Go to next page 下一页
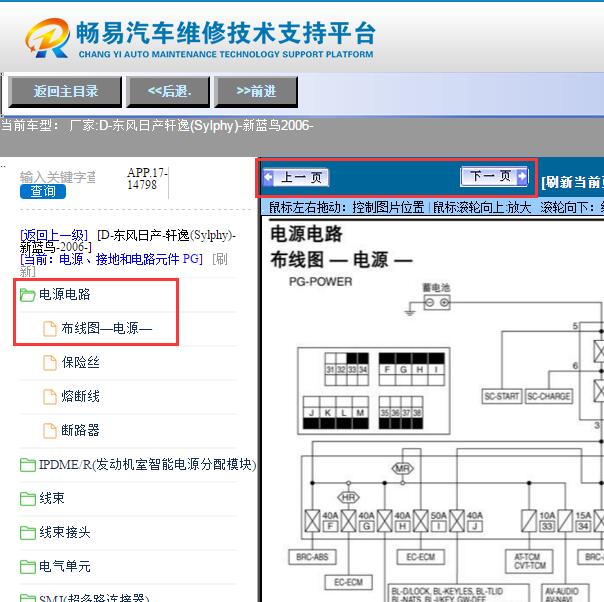This screenshot has width=604, height=602. coord(494,176)
